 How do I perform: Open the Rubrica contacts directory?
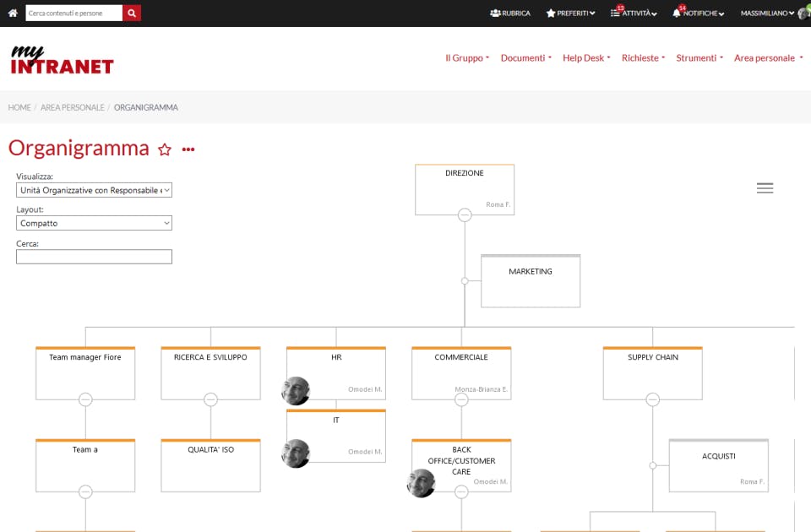[510, 13]
